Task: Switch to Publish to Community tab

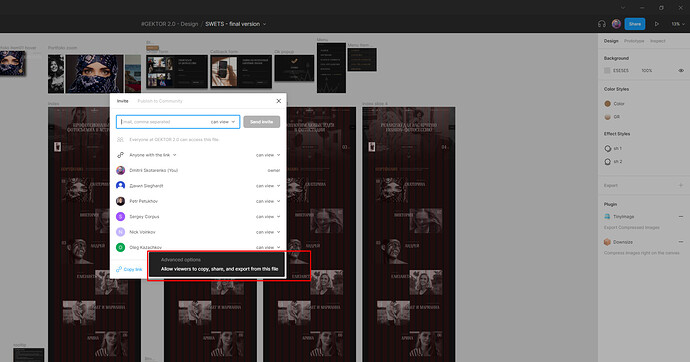Action: 160,101
